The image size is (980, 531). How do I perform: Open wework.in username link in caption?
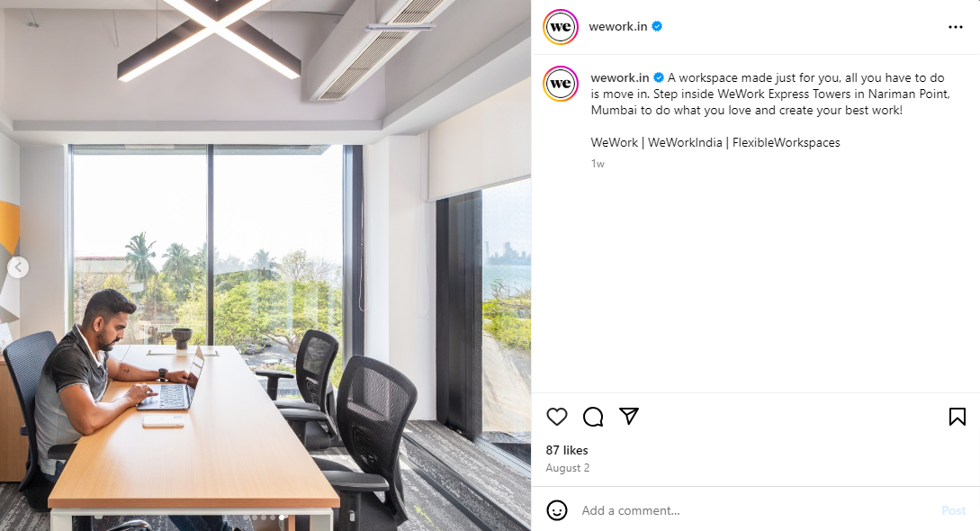[x=619, y=77]
